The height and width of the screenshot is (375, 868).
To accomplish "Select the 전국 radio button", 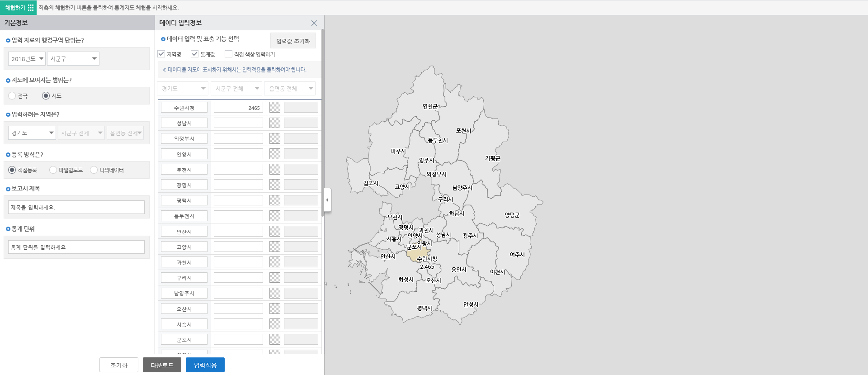I will point(12,96).
